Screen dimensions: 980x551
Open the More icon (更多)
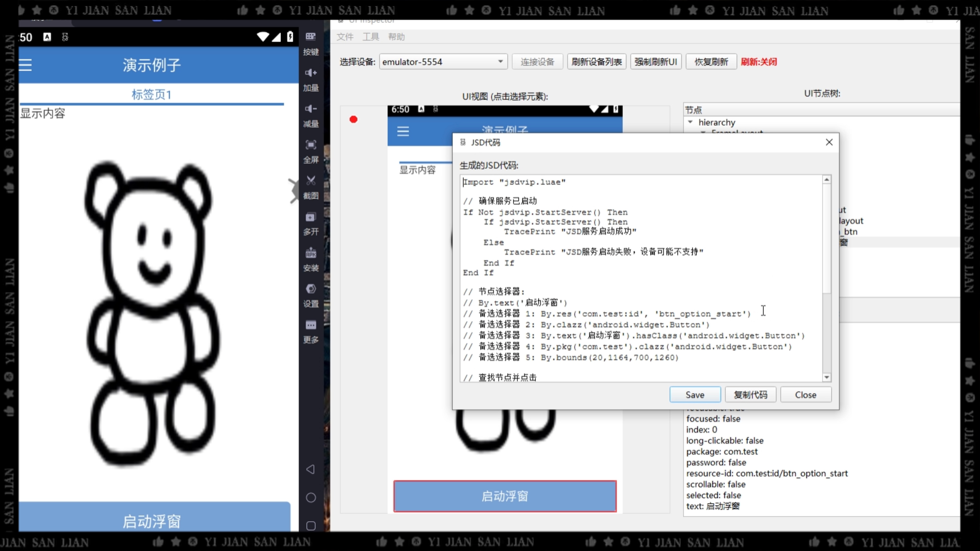coord(310,325)
